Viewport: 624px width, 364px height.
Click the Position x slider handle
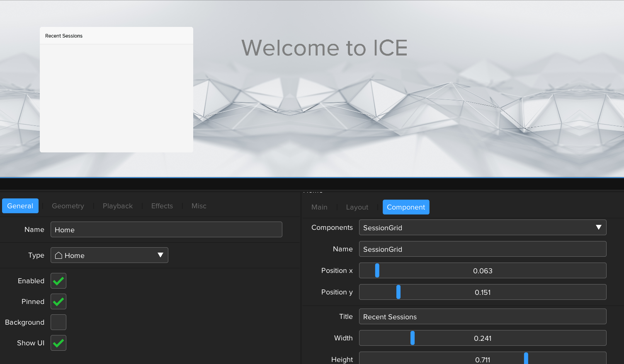tap(377, 270)
